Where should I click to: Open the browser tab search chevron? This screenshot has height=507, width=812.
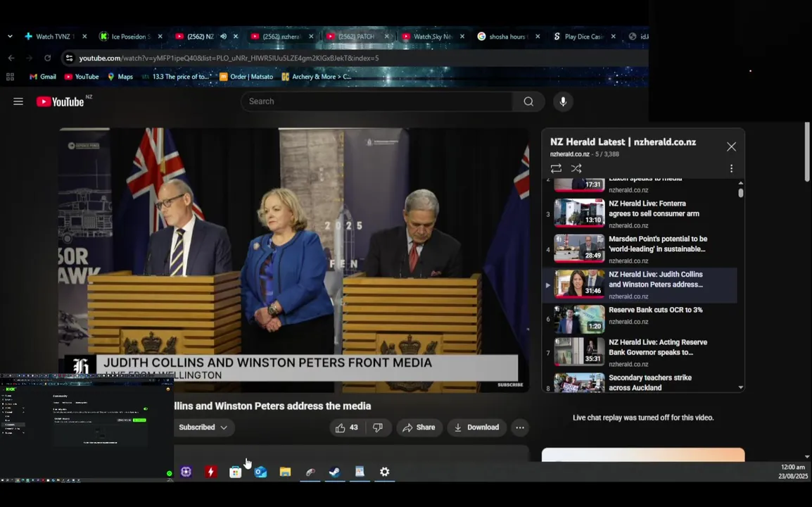coord(10,37)
